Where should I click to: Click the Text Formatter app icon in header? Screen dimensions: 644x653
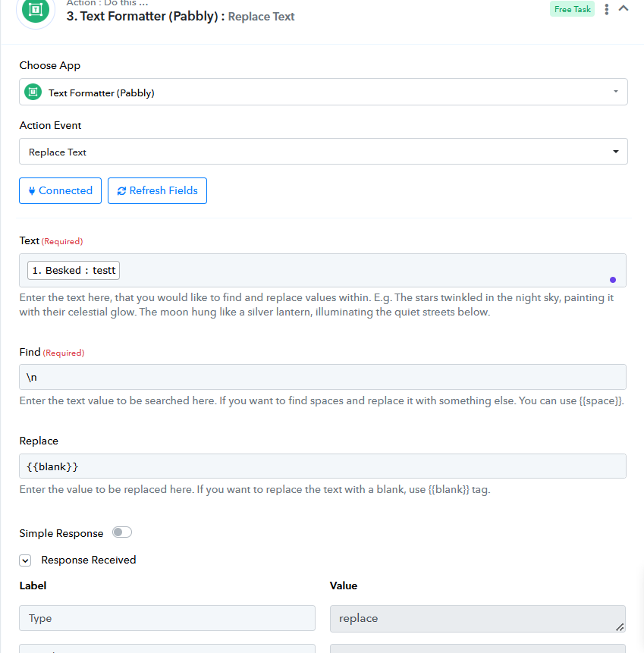coord(36,9)
